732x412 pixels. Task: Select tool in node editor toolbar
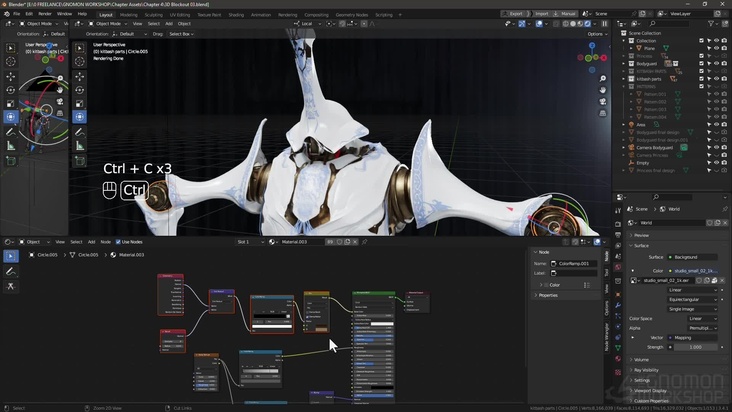click(x=11, y=256)
